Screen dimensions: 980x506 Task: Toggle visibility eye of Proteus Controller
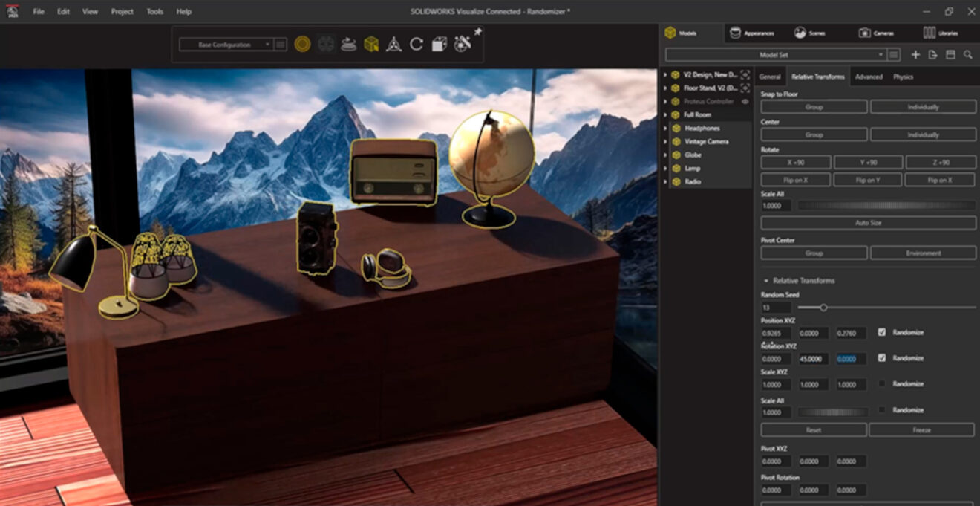(x=745, y=101)
